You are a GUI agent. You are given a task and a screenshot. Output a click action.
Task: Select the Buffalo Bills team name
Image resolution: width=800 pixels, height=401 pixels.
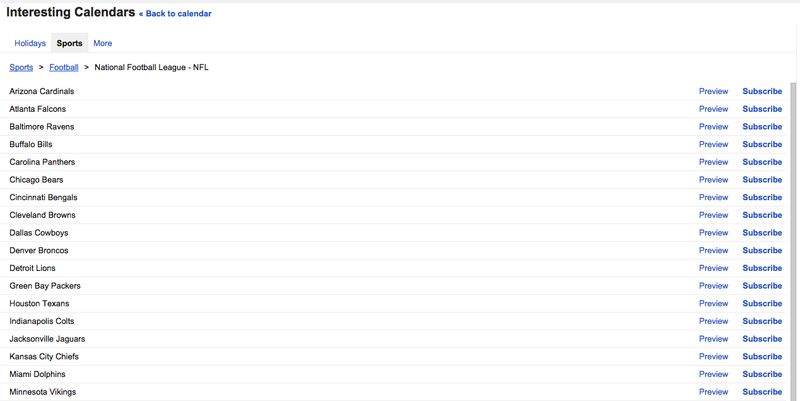point(31,144)
